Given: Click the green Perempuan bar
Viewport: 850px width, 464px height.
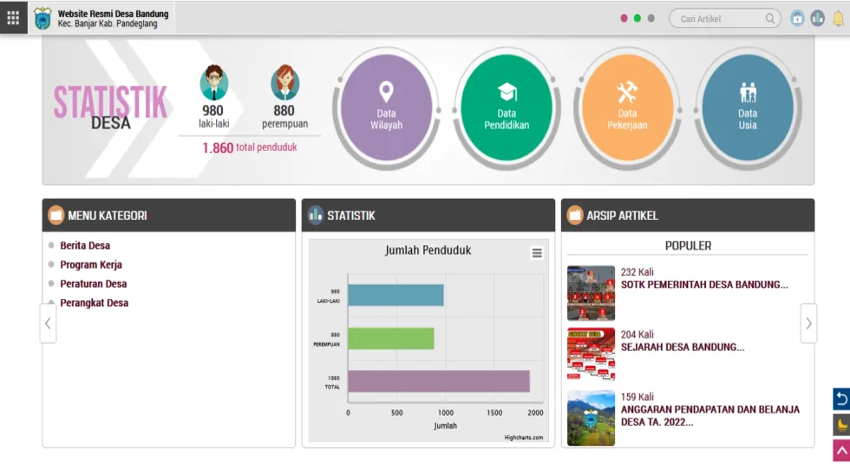Looking at the screenshot, I should point(391,338).
